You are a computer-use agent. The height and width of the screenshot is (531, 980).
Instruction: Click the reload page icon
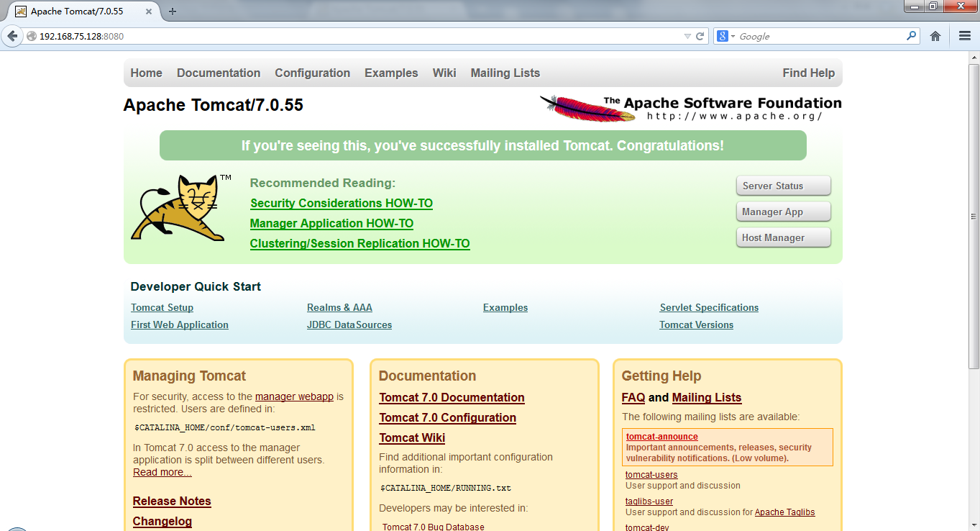point(700,36)
